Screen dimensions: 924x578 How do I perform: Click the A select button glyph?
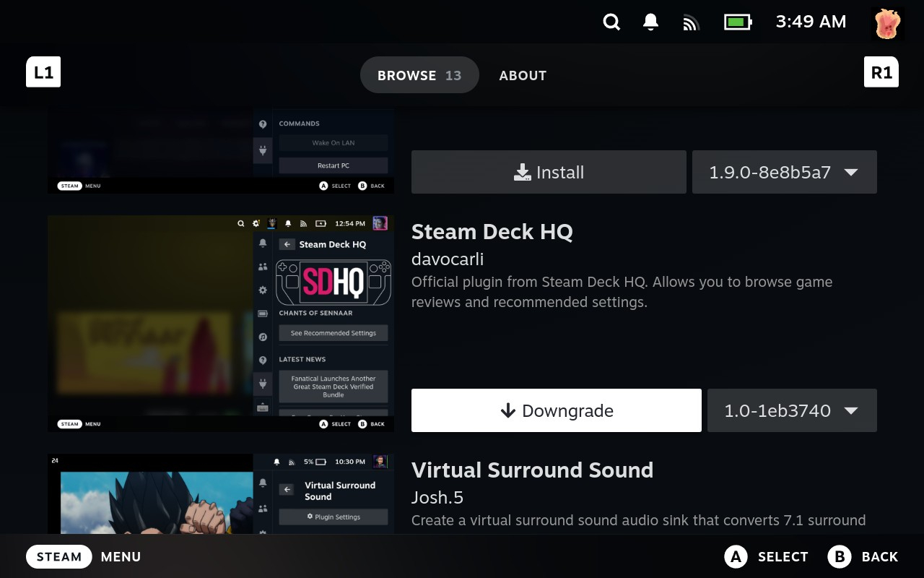pos(735,556)
